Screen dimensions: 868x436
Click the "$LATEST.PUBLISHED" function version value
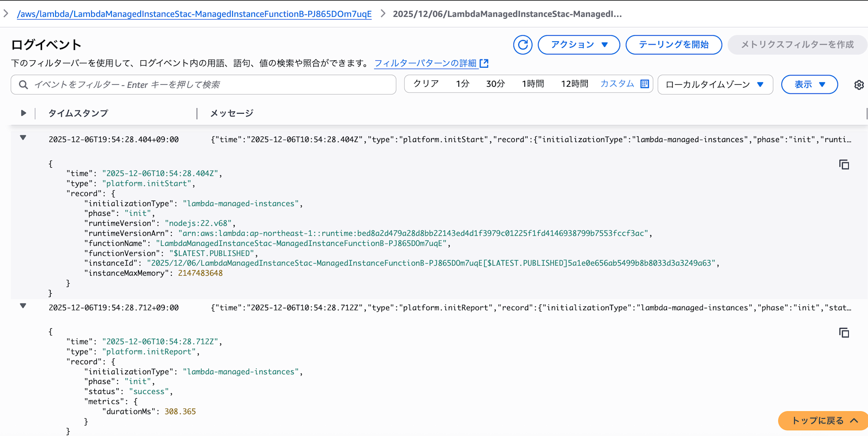212,253
